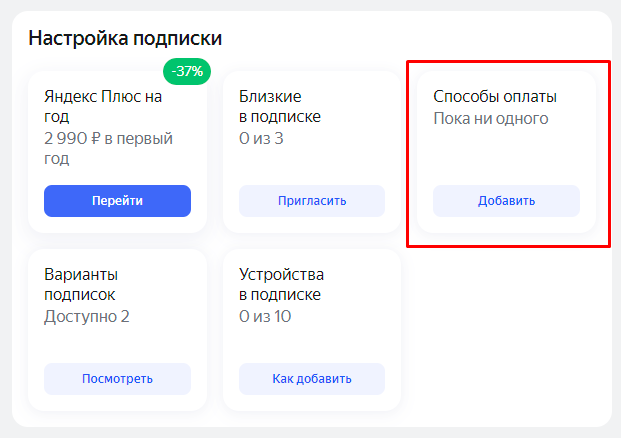The width and height of the screenshot is (621, 438).
Task: Click the 0 из 10 devices counter
Action: (x=265, y=317)
